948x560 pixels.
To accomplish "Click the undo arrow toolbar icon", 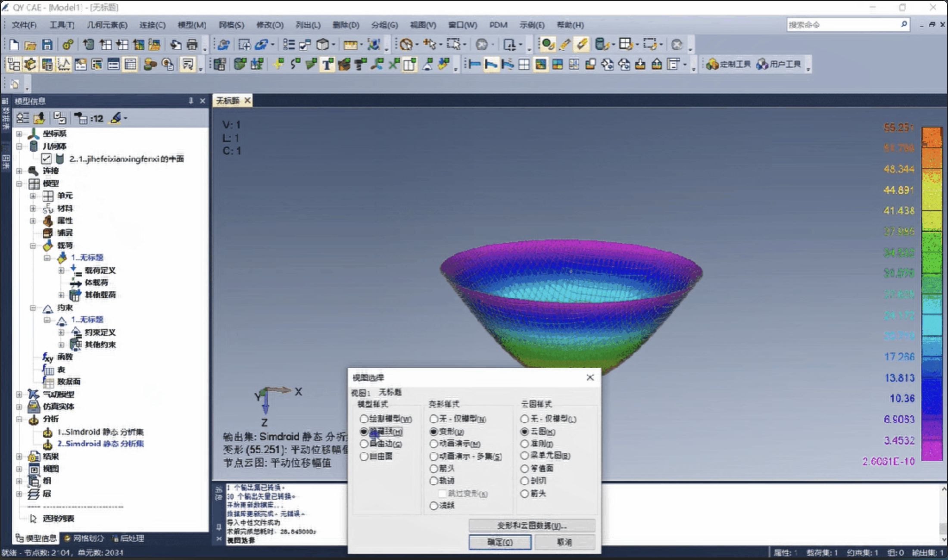I will [175, 44].
